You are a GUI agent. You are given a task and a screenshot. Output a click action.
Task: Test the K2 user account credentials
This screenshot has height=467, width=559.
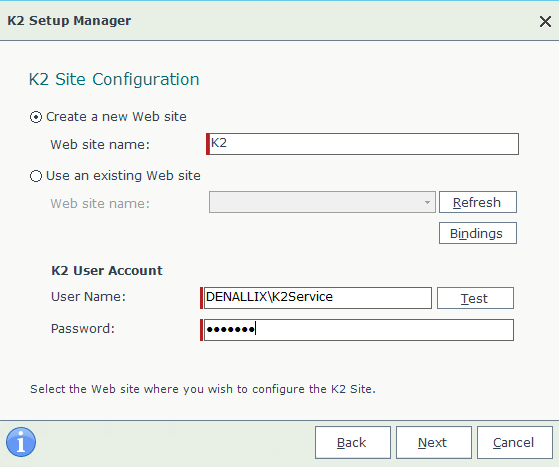coord(475,298)
